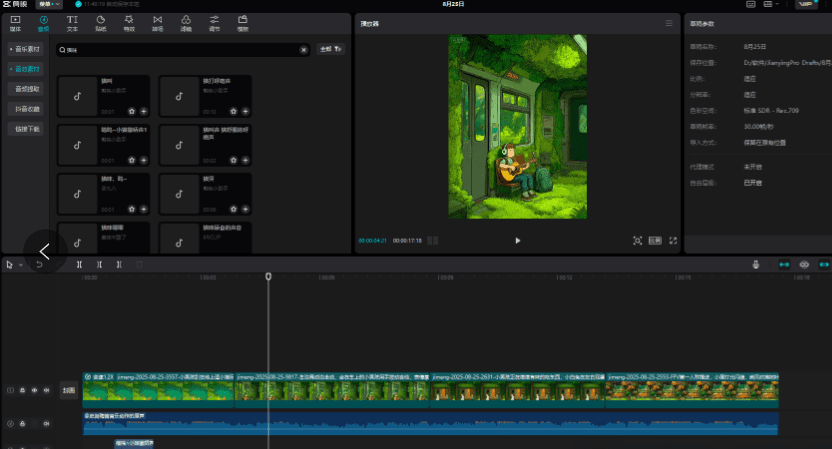Open the player panel hamburger menu
Viewport: 832px width, 449px height.
tap(669, 23)
